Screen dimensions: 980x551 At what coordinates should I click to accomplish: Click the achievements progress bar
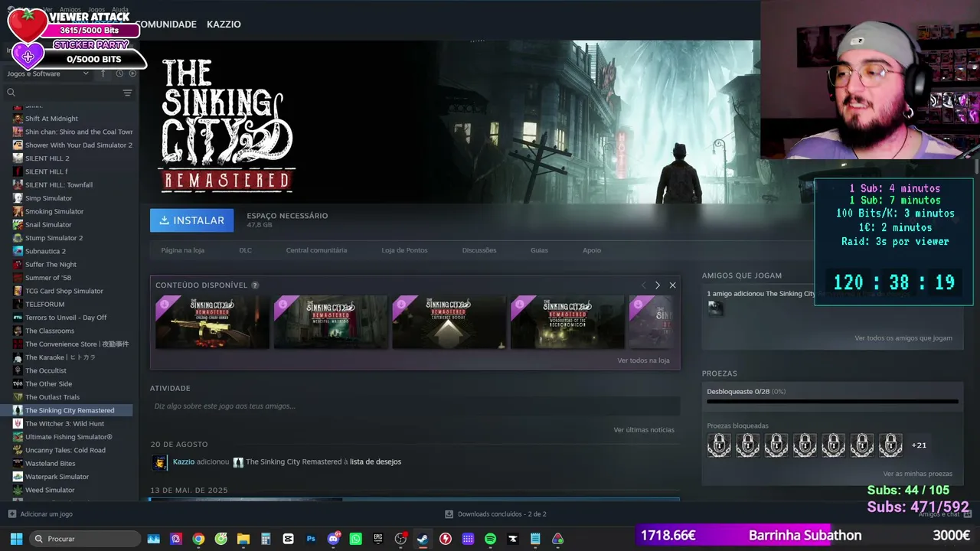coord(832,401)
